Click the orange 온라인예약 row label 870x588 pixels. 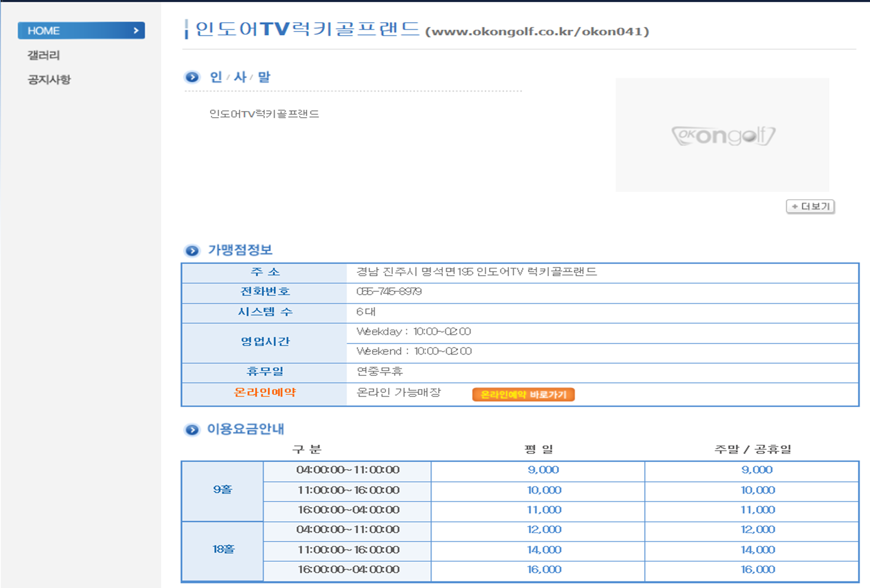[264, 393]
